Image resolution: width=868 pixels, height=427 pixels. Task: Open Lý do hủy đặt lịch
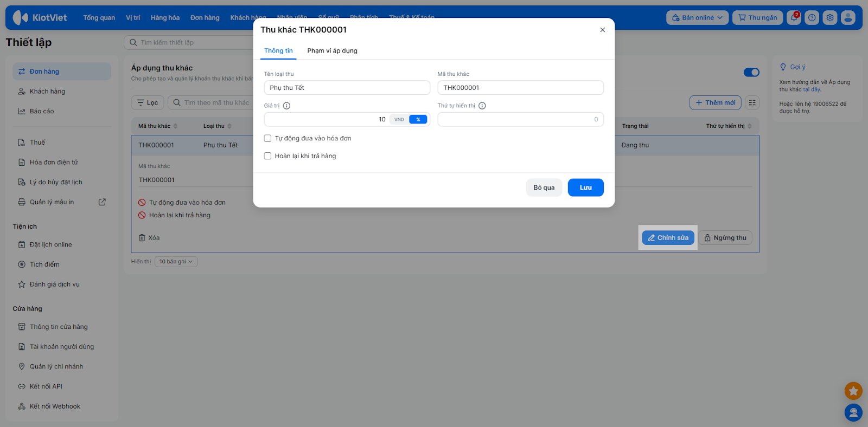[x=62, y=182]
